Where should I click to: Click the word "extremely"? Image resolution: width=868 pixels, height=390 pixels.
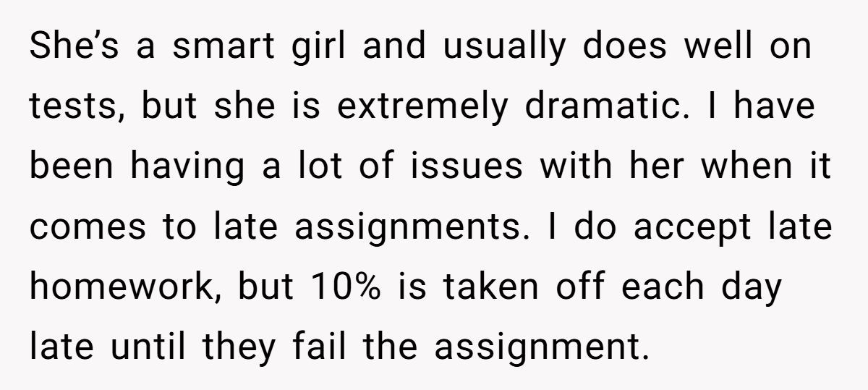(422, 108)
